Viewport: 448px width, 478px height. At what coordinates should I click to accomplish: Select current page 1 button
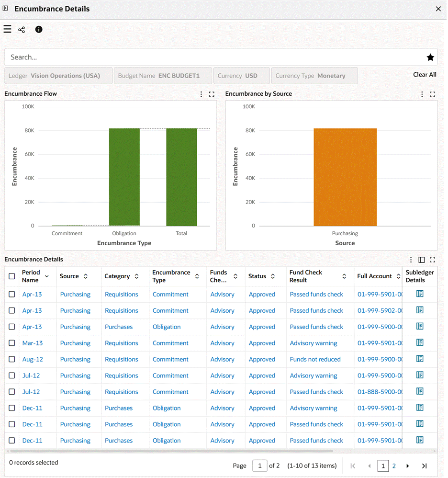pos(383,466)
